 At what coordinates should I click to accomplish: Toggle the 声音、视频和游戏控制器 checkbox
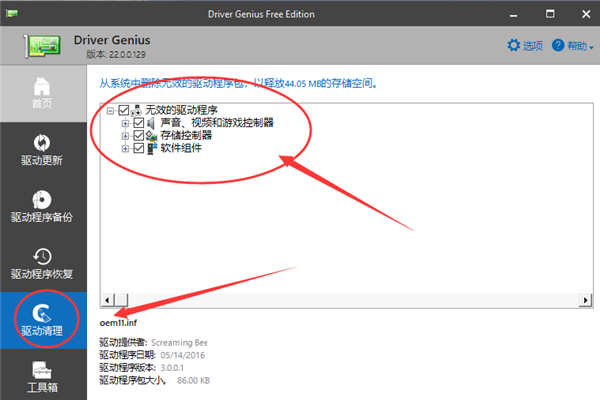click(x=139, y=123)
